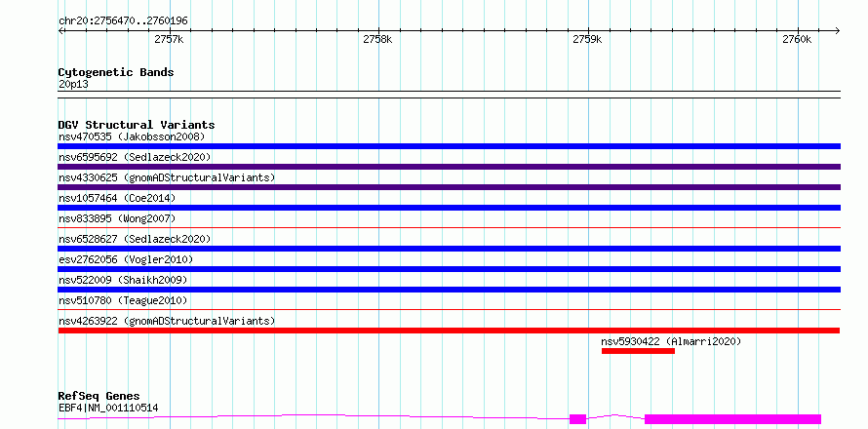Viewport: 868px width, 429px height.
Task: Select the purple bar under nsv4330625
Action: 449,187
